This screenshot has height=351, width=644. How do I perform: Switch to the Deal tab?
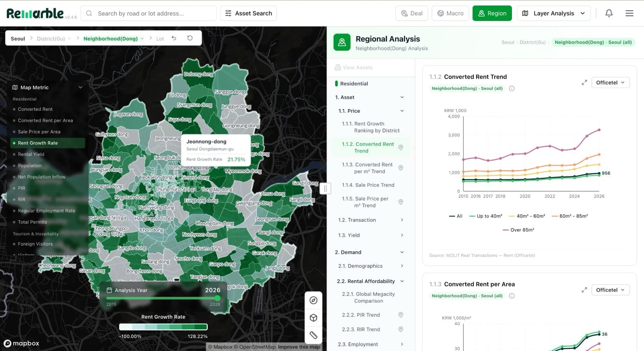[x=412, y=13]
